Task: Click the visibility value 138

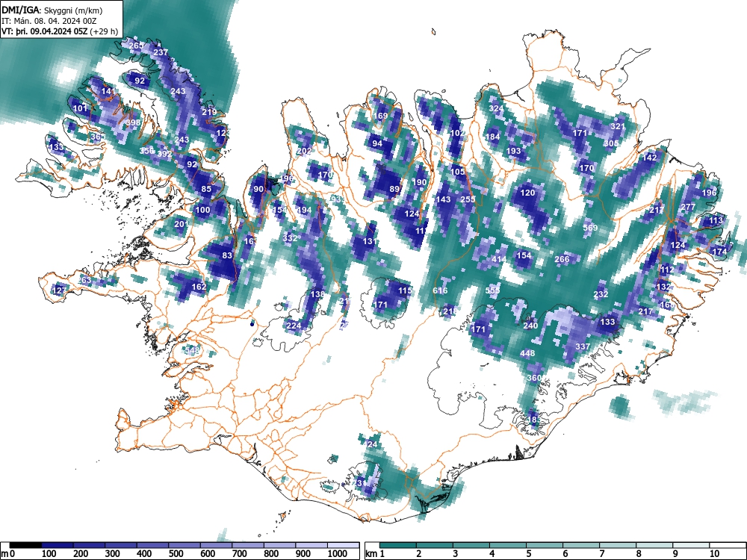Action: click(x=317, y=294)
